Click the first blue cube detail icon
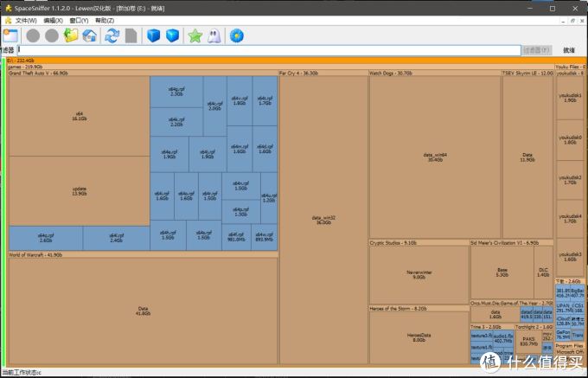The height and width of the screenshot is (378, 588). click(153, 35)
